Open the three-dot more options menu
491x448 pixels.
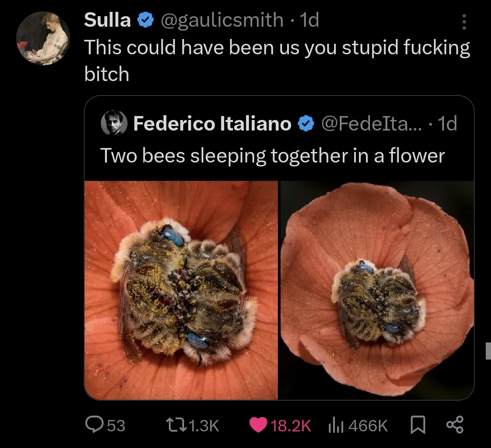point(464,21)
